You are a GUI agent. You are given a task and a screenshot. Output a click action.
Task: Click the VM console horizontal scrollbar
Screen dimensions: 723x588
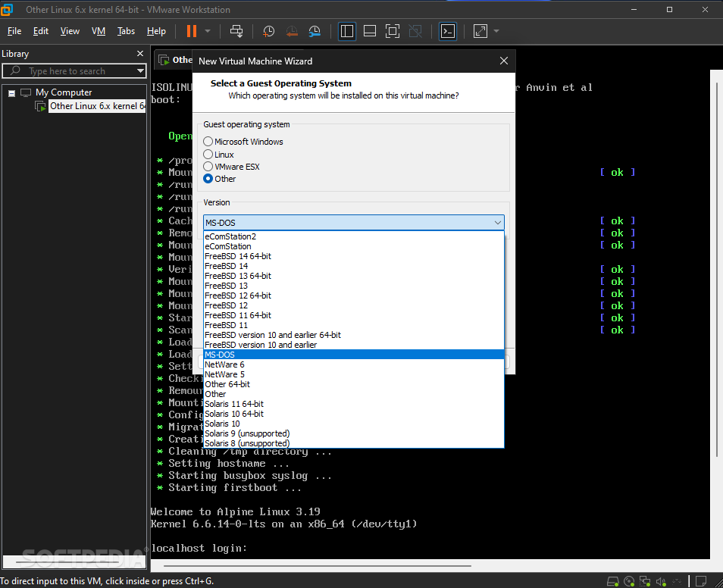point(318,565)
